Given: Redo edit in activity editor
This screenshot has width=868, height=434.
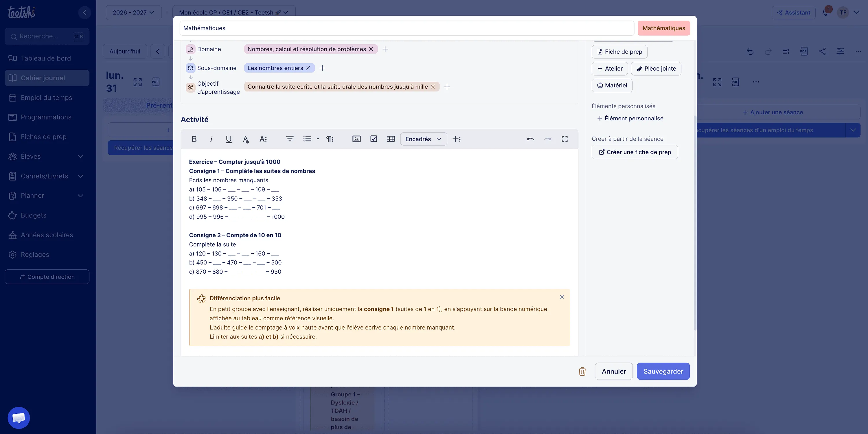Looking at the screenshot, I should pyautogui.click(x=547, y=139).
